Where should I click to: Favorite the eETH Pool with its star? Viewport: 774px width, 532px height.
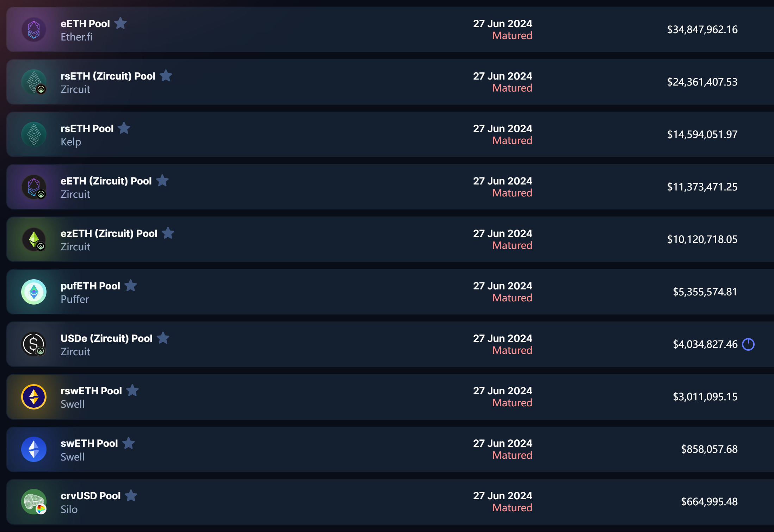tap(120, 23)
